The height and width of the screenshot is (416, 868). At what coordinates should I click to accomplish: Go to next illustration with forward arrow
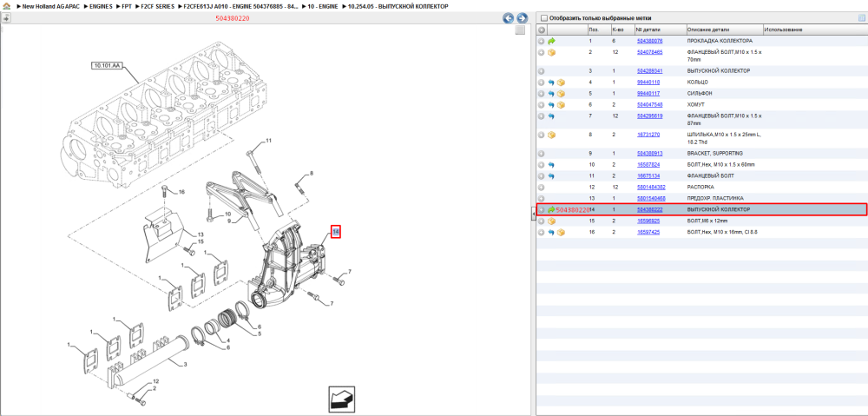(x=521, y=18)
